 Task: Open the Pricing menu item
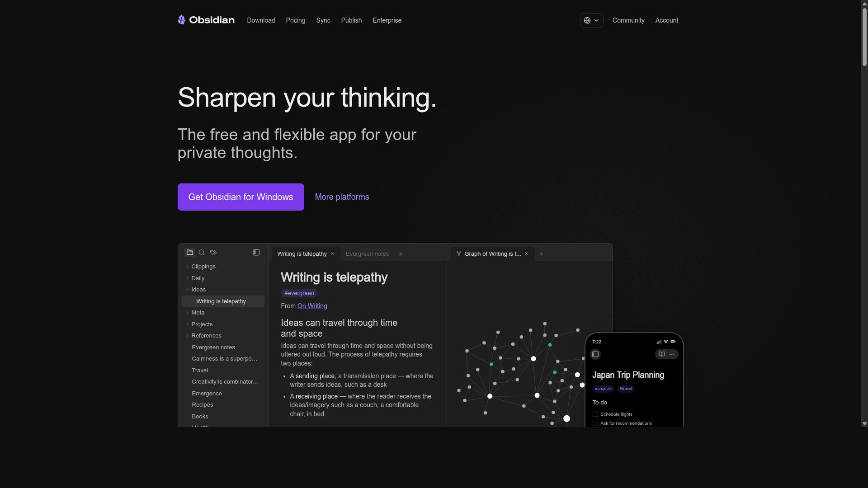point(296,20)
